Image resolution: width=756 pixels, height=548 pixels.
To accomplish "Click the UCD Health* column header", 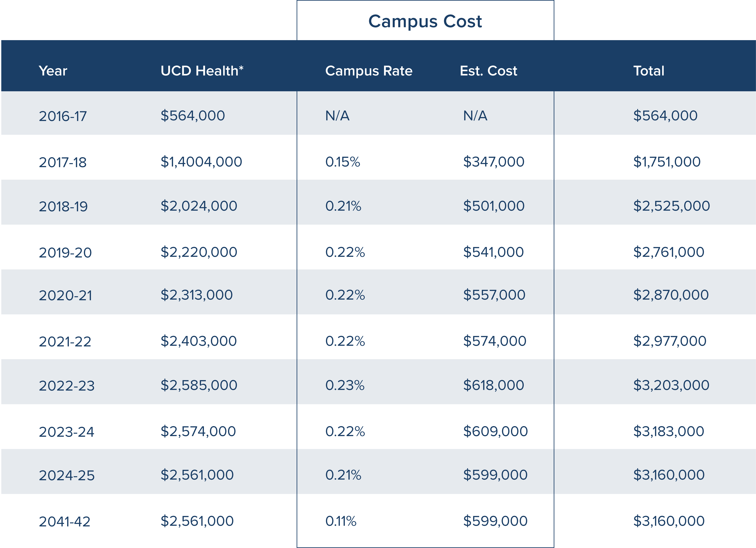I will pyautogui.click(x=202, y=71).
